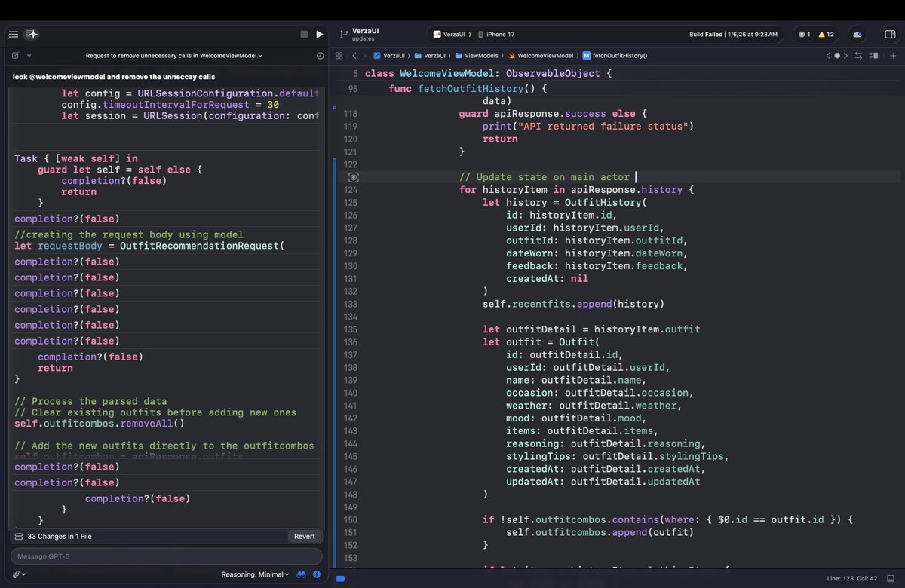This screenshot has height=588, width=905.
Task: Open the Build Failed activity status
Action: pyautogui.click(x=733, y=35)
